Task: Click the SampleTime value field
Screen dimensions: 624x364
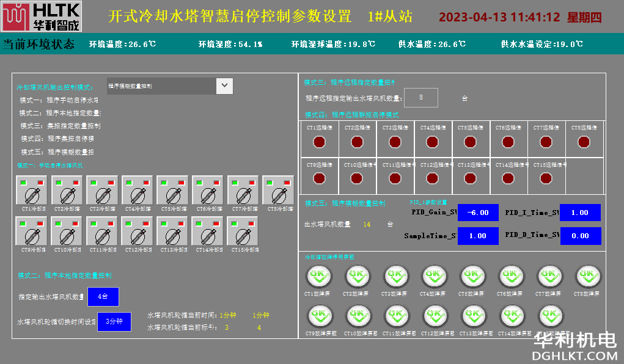Action: pyautogui.click(x=478, y=236)
